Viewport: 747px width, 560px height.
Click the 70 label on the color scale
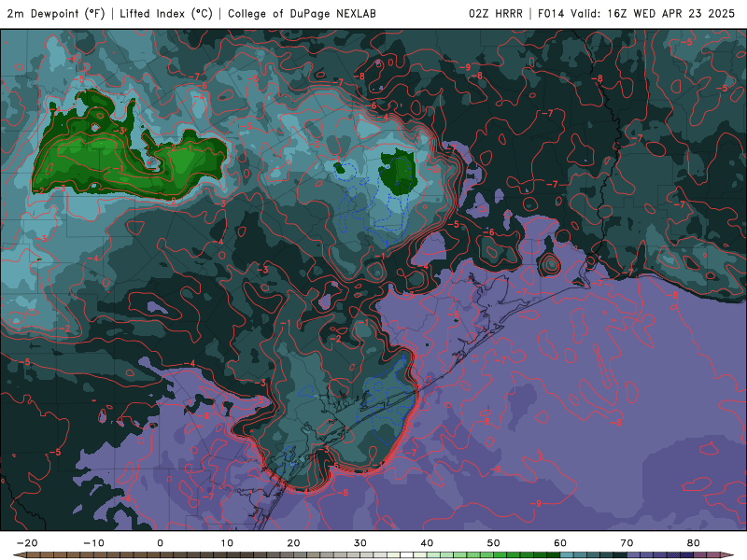627,543
